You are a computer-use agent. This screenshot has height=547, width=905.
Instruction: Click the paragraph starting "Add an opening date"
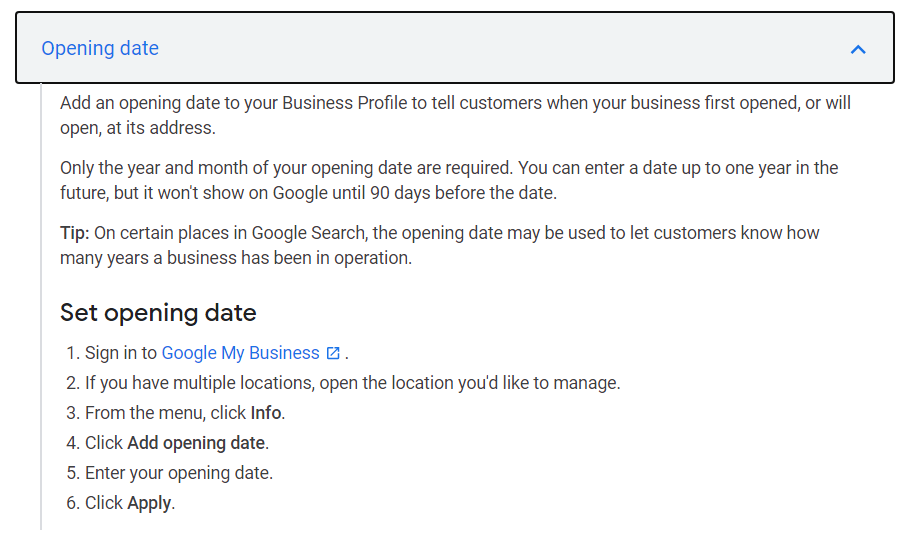(455, 115)
